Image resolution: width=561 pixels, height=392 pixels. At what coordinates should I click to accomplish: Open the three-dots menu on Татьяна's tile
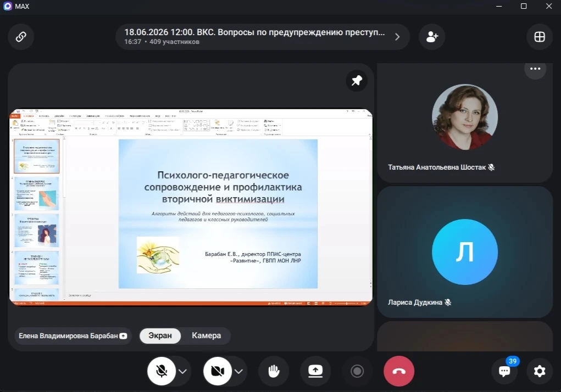coord(535,69)
